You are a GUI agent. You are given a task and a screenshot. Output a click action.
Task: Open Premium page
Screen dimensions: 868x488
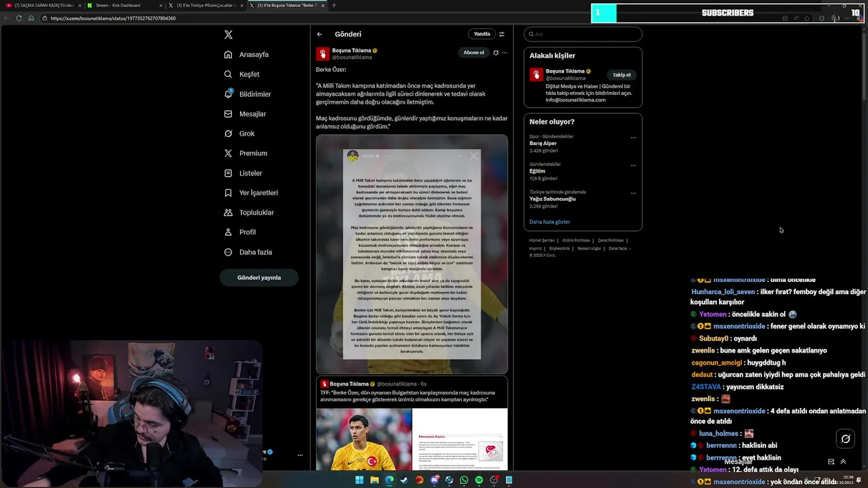245,153
